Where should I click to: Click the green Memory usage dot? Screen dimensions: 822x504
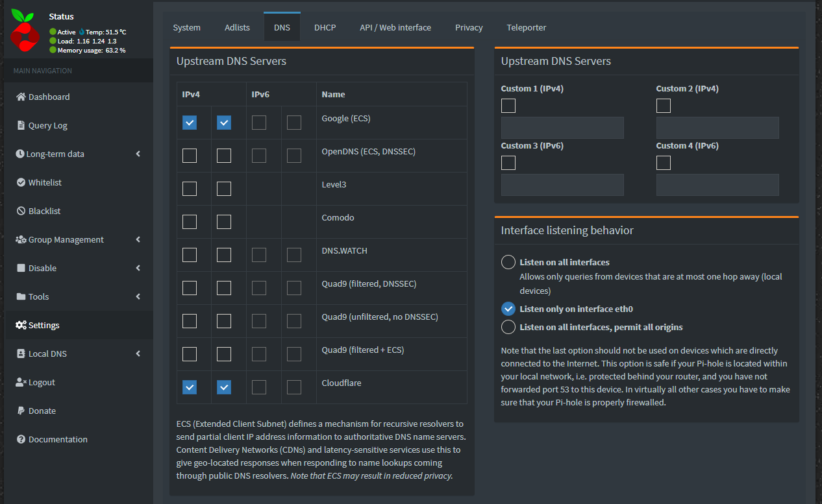point(53,50)
